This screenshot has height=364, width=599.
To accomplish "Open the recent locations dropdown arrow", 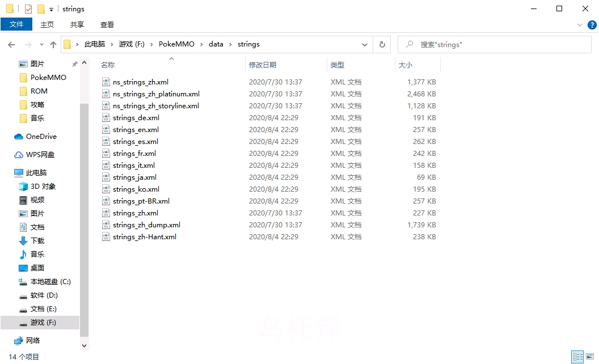I will (x=41, y=45).
